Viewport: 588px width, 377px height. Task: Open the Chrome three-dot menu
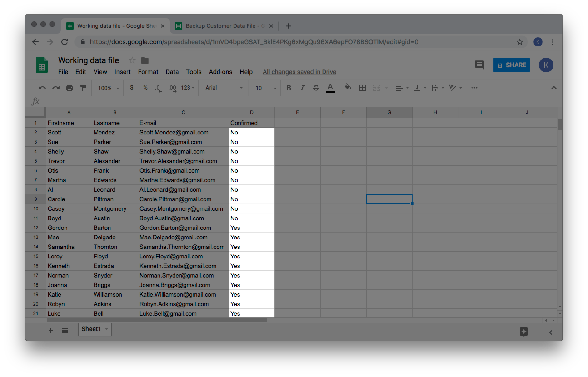pyautogui.click(x=553, y=42)
